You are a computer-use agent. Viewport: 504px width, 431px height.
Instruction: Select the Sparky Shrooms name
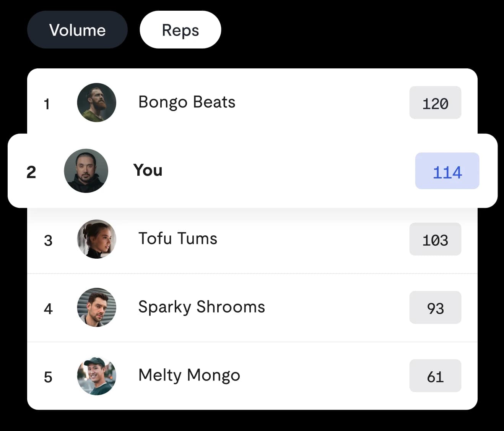tap(202, 307)
